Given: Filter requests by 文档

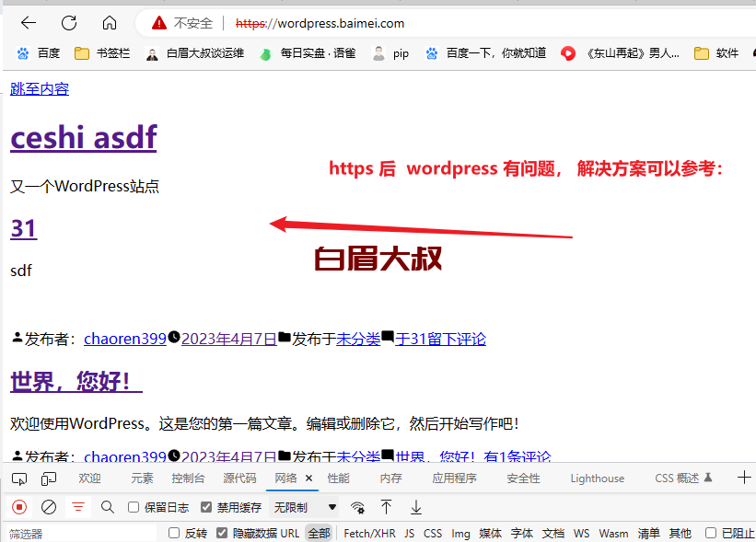Looking at the screenshot, I should 553,534.
